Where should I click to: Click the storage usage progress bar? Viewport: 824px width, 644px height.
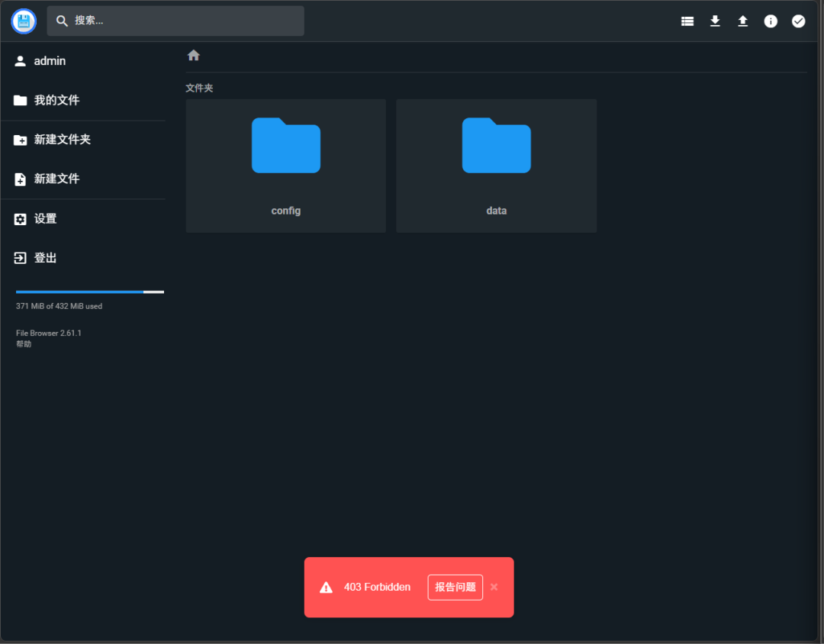point(89,291)
